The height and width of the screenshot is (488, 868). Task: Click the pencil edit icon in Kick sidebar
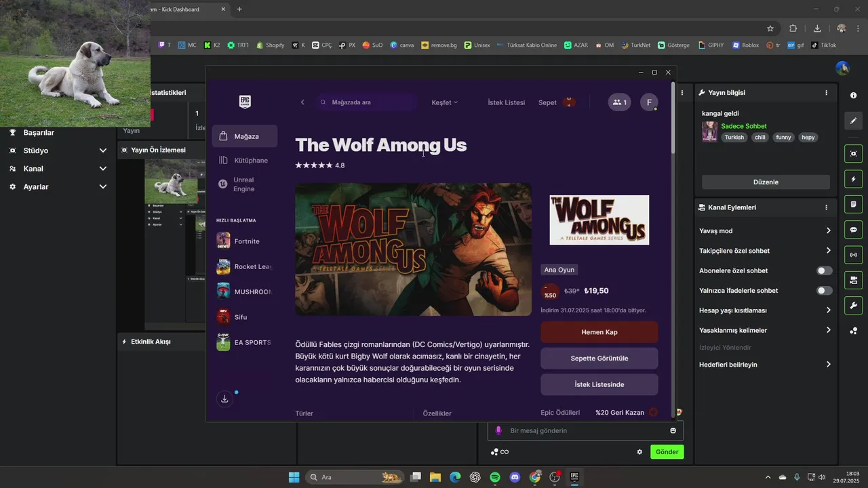point(853,121)
